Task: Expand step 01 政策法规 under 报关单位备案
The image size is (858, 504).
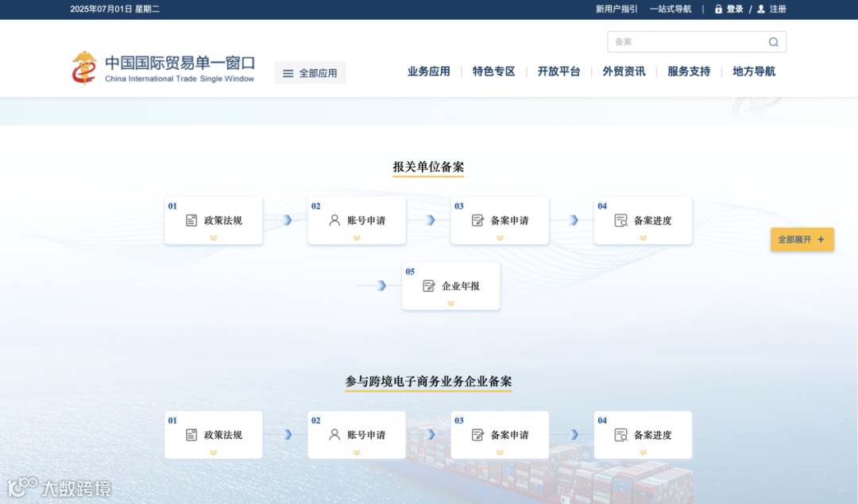Action: tap(214, 238)
